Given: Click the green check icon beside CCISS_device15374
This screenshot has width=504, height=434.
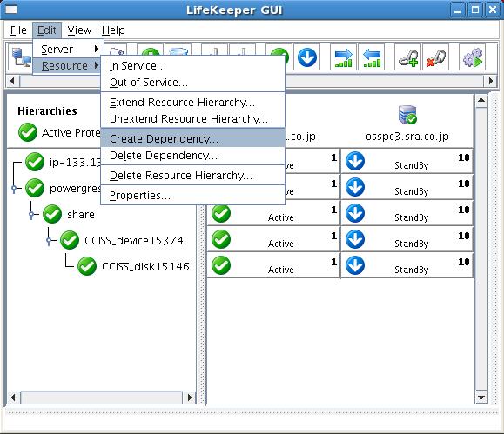Looking at the screenshot, I should tap(70, 240).
